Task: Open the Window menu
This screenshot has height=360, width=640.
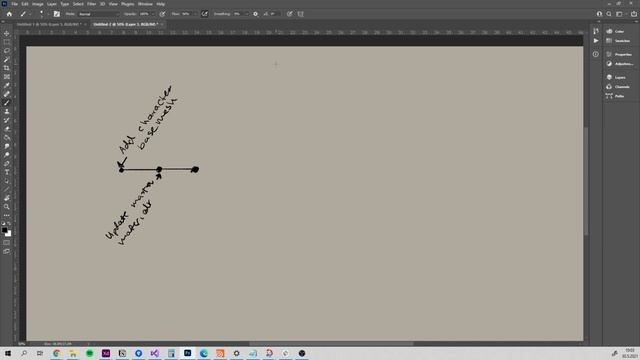Action: [x=145, y=4]
